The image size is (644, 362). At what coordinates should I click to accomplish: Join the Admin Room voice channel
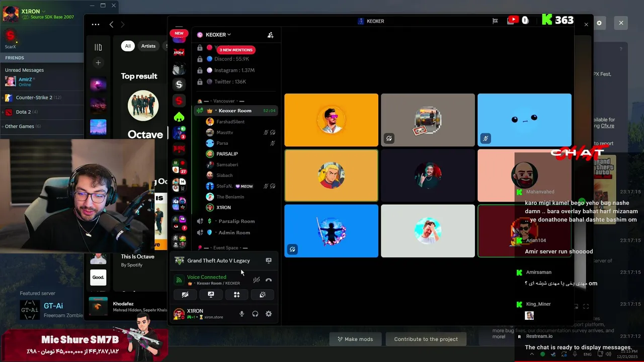click(x=235, y=233)
